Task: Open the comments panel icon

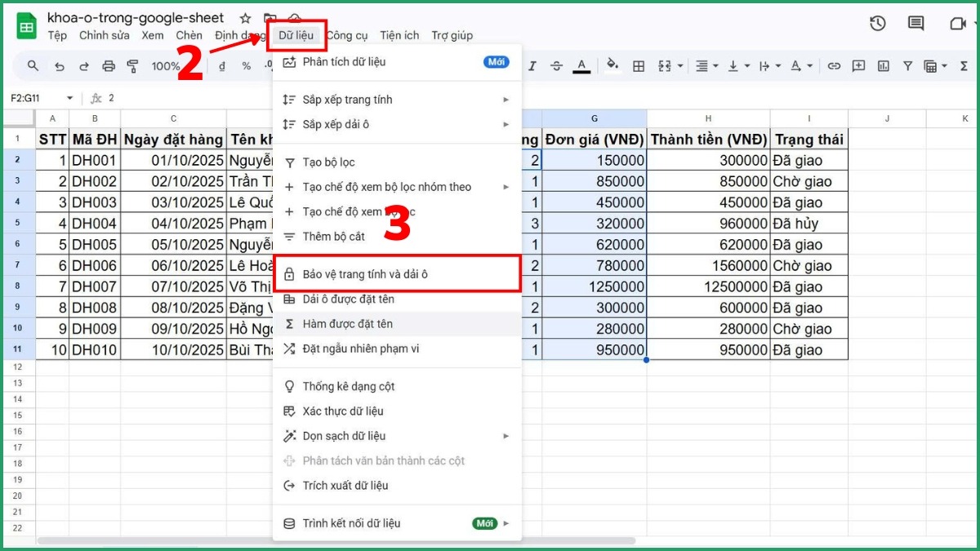Action: tap(916, 24)
